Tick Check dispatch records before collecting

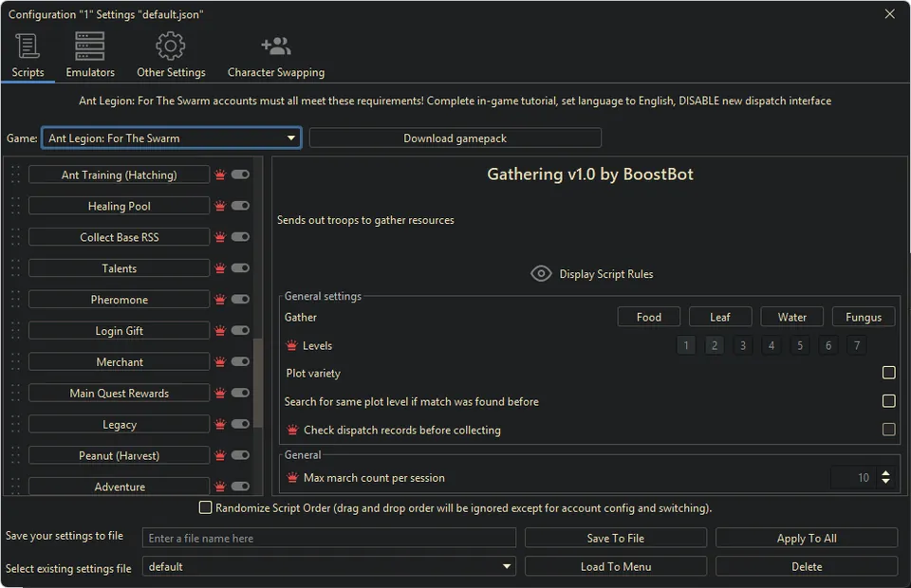click(888, 430)
